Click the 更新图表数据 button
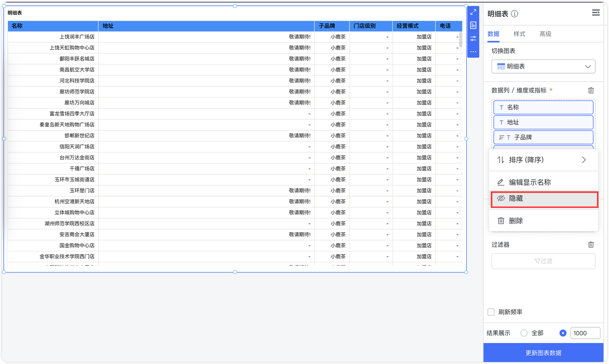This screenshot has width=609, height=364. 543,353
